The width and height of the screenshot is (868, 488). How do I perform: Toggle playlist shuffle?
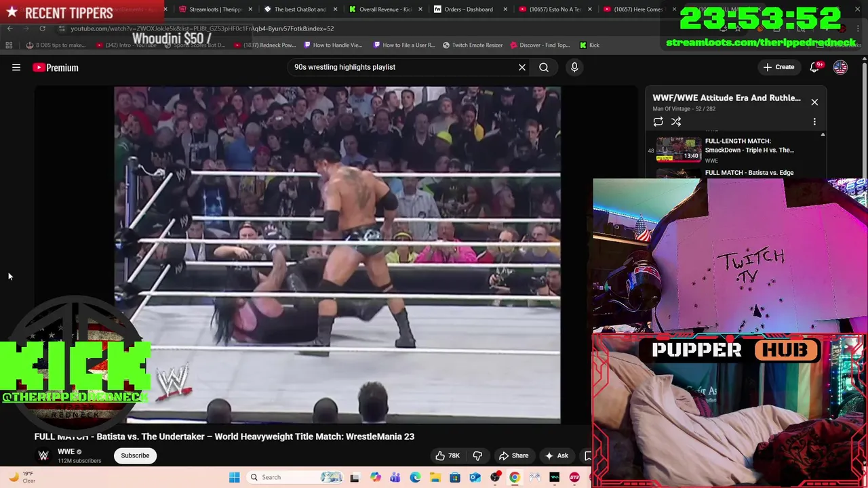[676, 121]
